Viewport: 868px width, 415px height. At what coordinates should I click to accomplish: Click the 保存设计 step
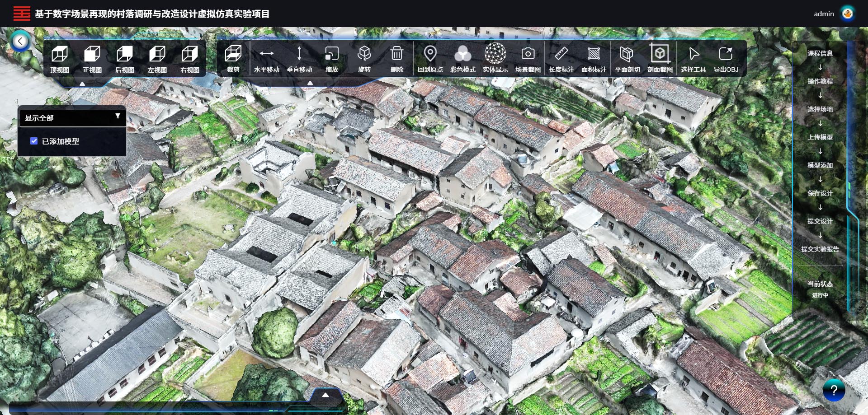click(x=820, y=193)
